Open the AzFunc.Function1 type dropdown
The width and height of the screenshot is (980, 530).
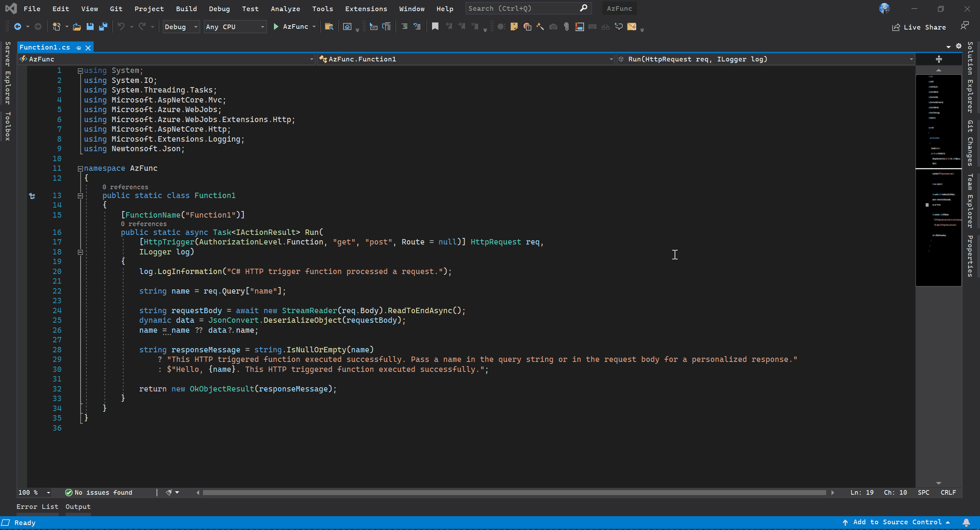coord(466,59)
